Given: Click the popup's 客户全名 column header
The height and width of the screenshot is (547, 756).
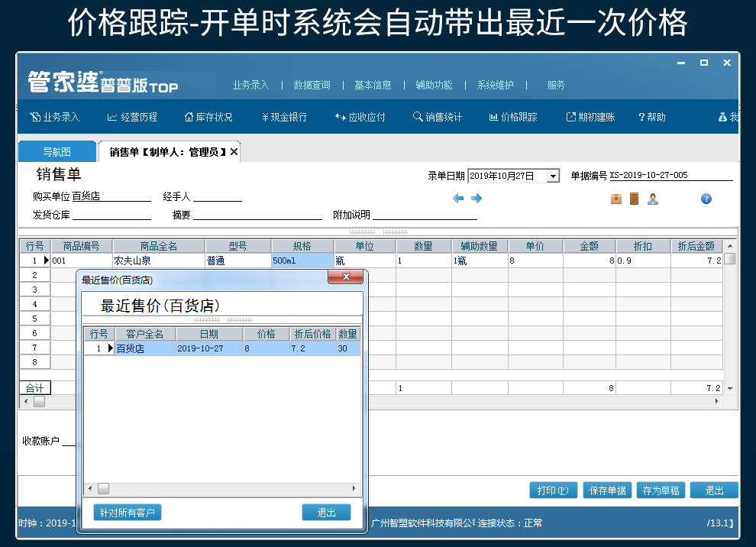Looking at the screenshot, I should point(145,334).
